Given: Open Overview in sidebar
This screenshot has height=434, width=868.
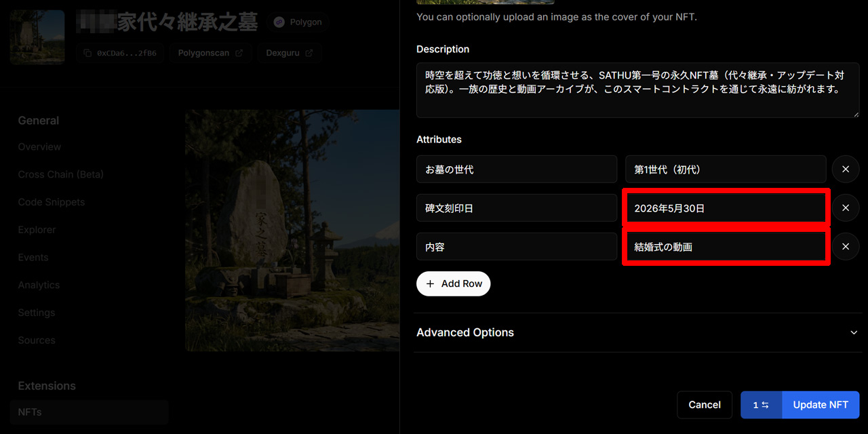Looking at the screenshot, I should [x=39, y=146].
